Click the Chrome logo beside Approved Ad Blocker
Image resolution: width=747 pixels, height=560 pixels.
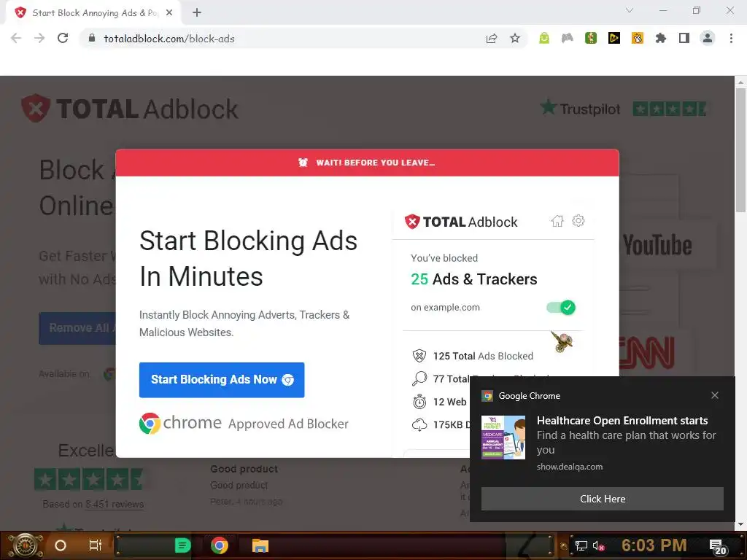(150, 424)
